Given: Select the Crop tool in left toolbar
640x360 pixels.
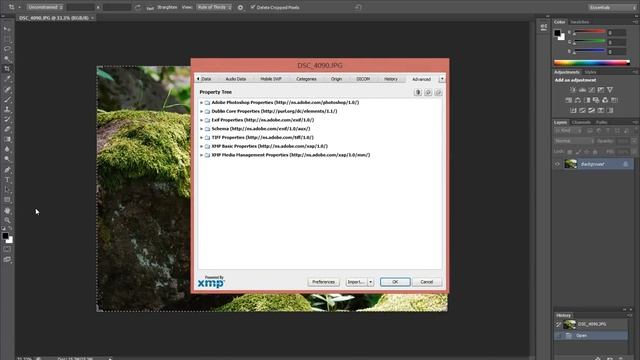Looking at the screenshot, I should 7,69.
